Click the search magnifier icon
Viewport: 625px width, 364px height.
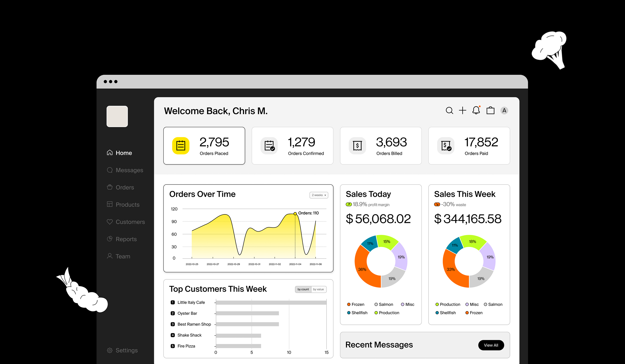(x=449, y=110)
